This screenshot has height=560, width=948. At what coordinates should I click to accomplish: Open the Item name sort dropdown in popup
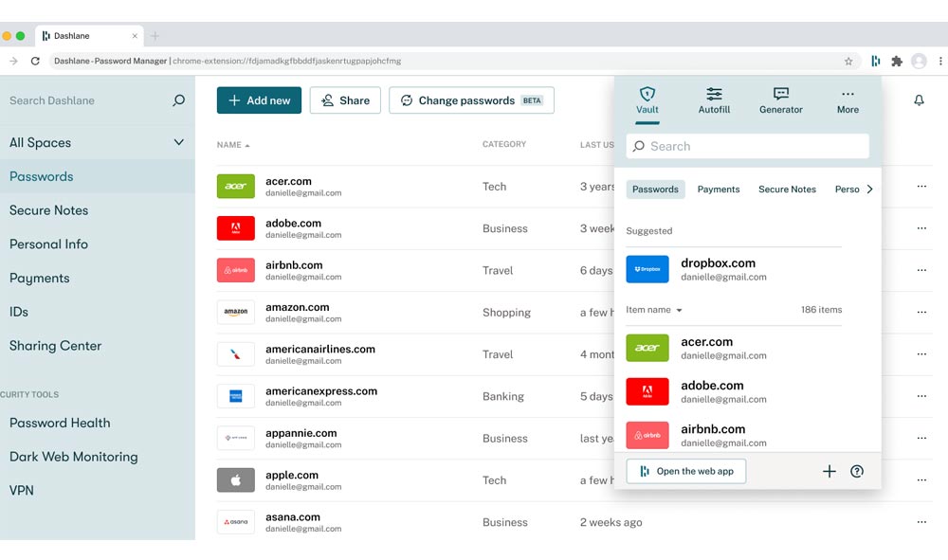[653, 310]
